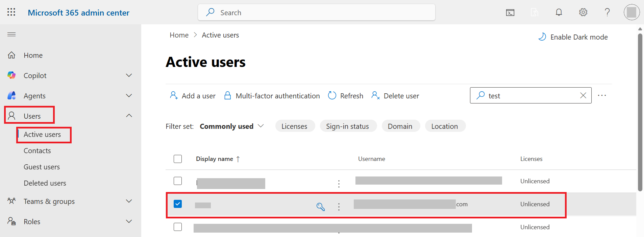This screenshot has width=644, height=237.
Task: Clear the 'test' search filter
Action: 583,95
